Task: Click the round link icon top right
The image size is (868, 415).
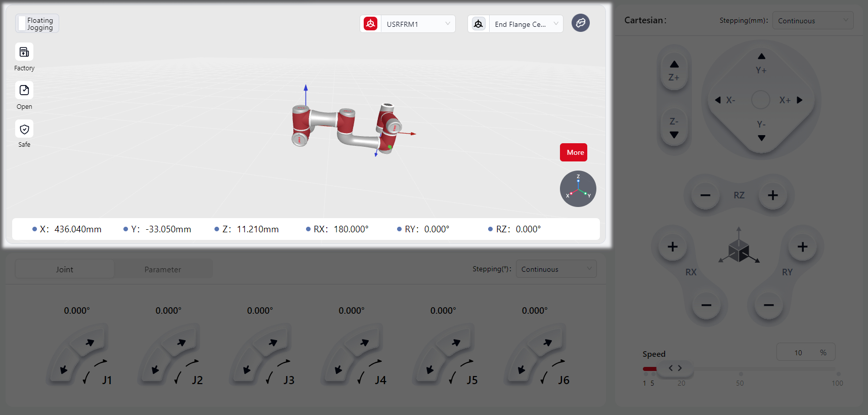Action: pyautogui.click(x=580, y=23)
